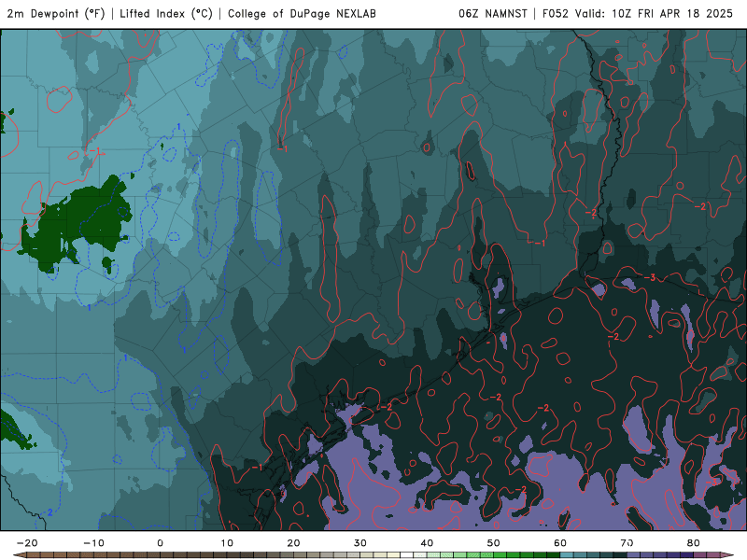Click the "20" color bar label
Screen dimensions: 747x560
293,543
